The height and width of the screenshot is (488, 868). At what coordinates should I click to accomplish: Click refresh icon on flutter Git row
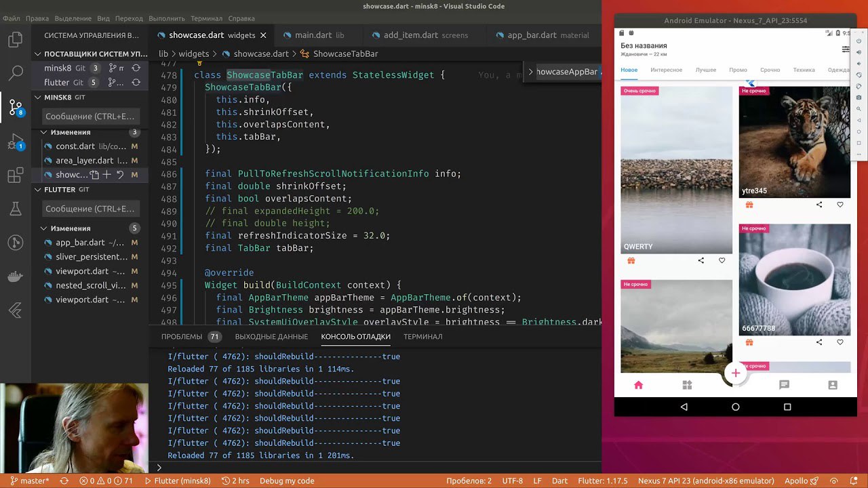coord(136,82)
